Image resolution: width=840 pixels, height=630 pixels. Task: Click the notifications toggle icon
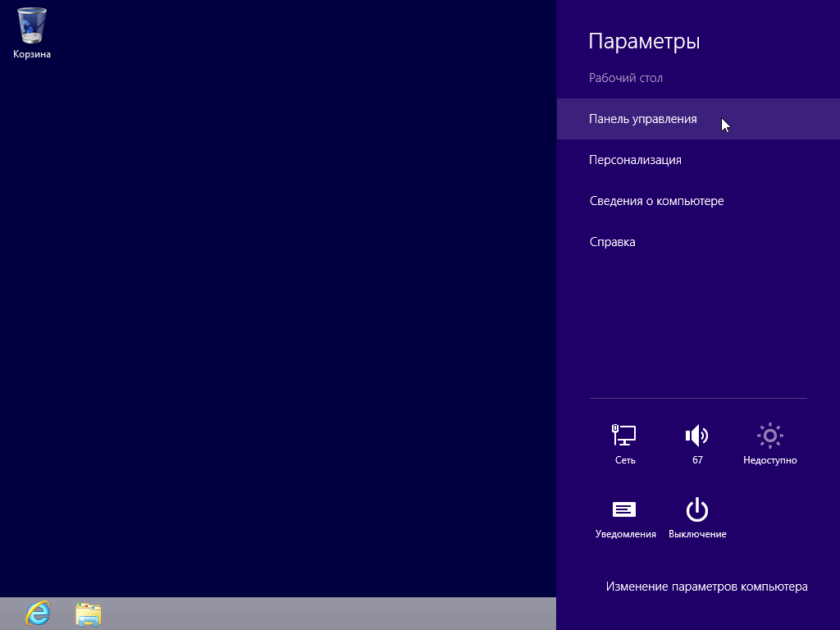[624, 509]
